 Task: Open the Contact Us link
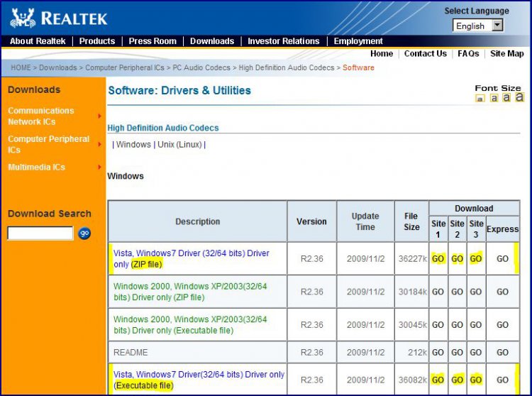pos(426,54)
